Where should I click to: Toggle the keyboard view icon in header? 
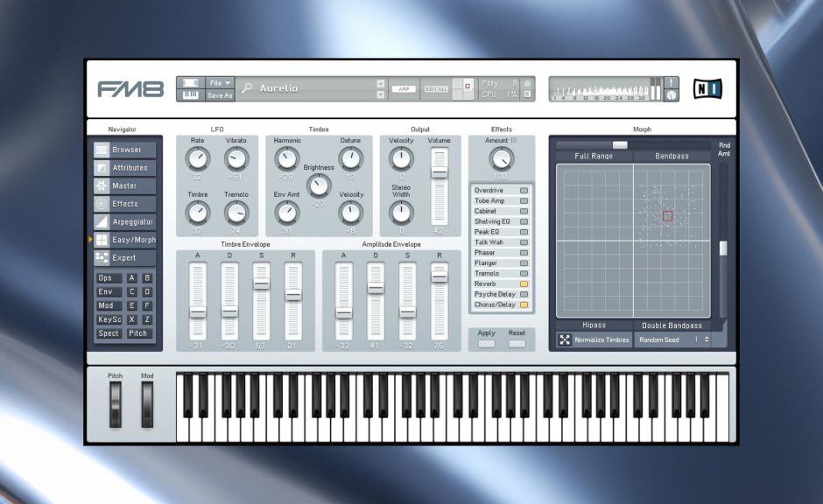190,94
